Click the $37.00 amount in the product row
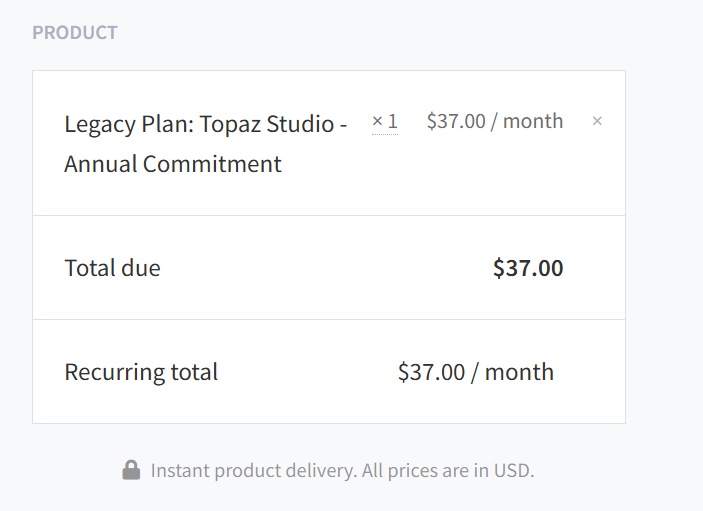The image size is (703, 511). click(456, 121)
